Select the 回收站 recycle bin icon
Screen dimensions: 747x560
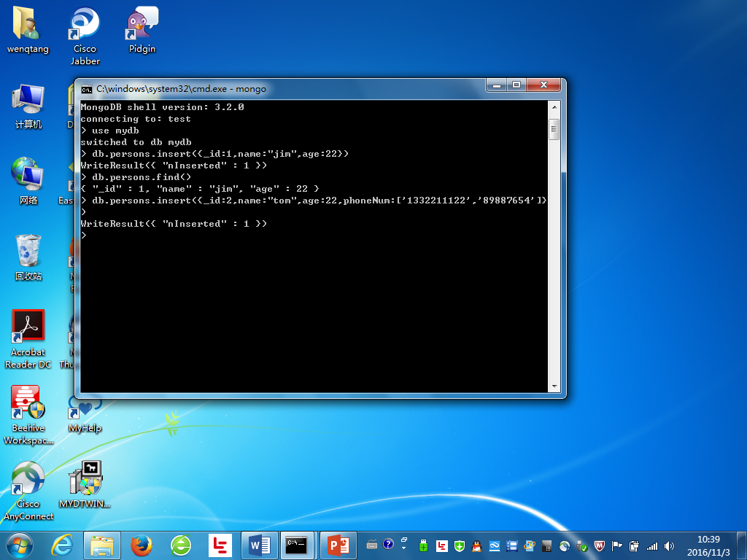[x=28, y=252]
